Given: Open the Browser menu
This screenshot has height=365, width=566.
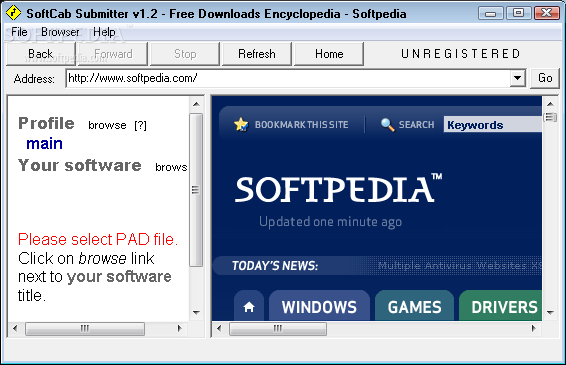Looking at the screenshot, I should tap(60, 32).
